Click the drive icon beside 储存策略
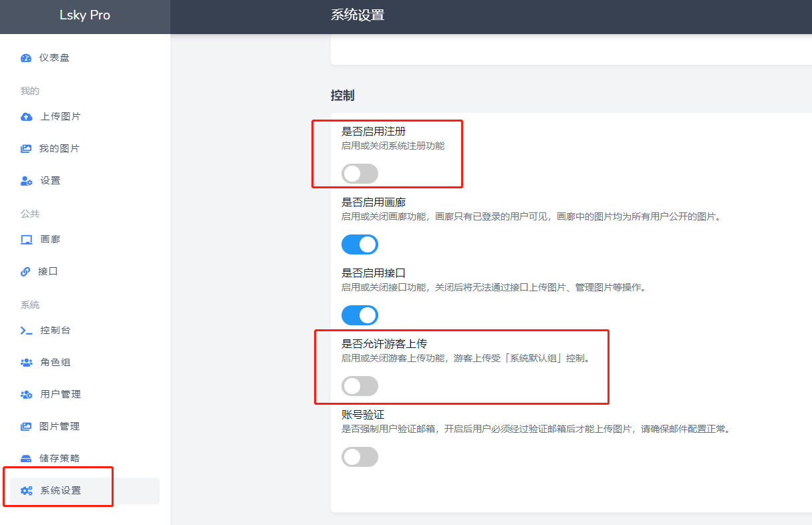This screenshot has width=812, height=525. coord(26,459)
